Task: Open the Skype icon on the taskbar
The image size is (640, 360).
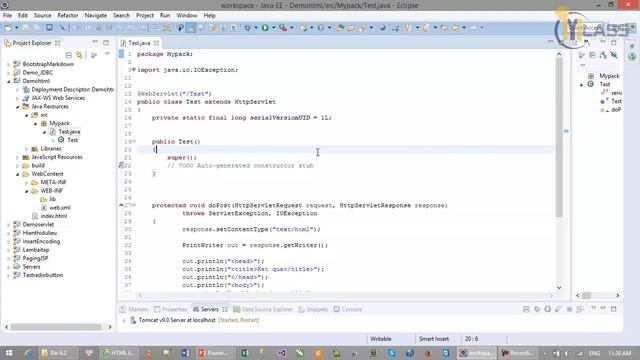Action: (x=391, y=353)
